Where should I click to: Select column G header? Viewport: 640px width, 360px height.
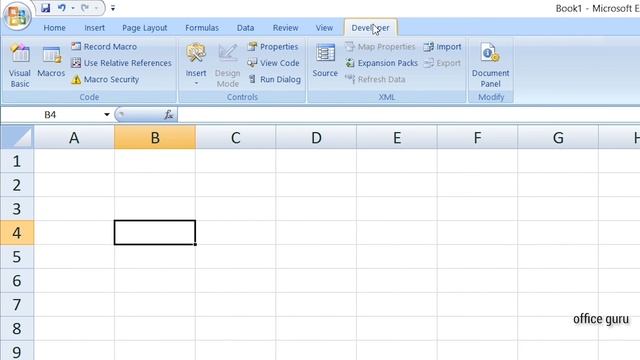click(x=558, y=138)
